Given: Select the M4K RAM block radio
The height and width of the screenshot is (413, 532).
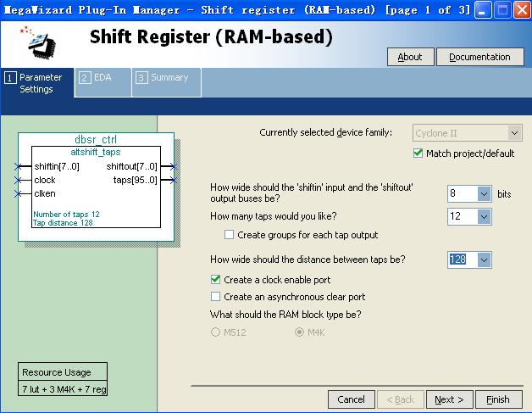Looking at the screenshot, I should pos(299,332).
